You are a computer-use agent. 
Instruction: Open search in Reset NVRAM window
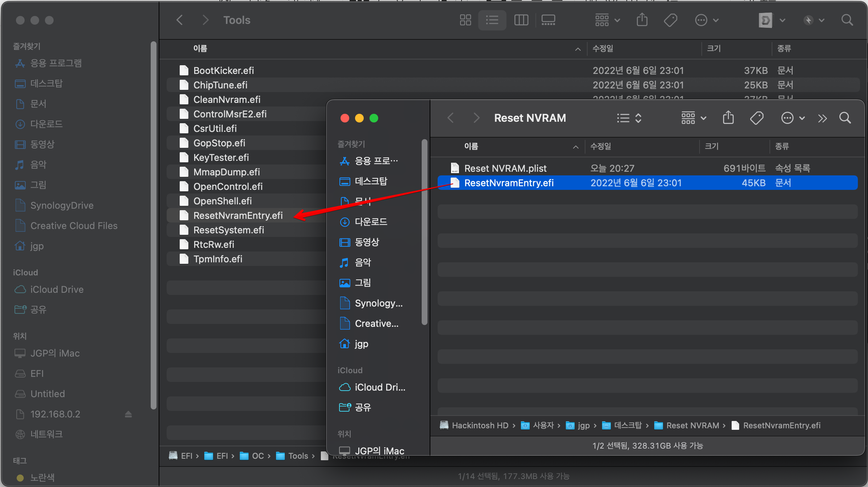(x=845, y=118)
